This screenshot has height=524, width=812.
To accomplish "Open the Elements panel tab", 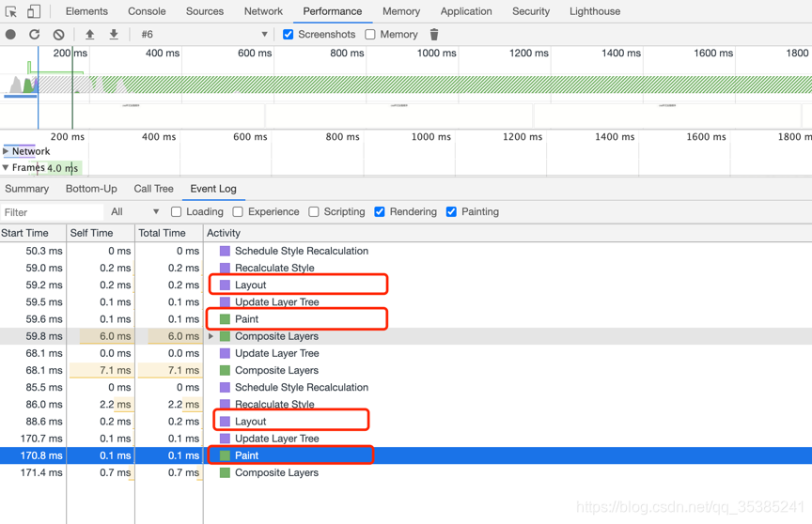I will coord(86,11).
